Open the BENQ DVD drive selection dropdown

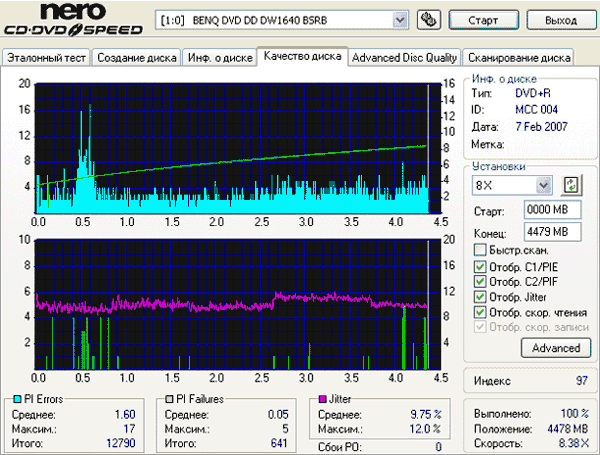tap(400, 19)
